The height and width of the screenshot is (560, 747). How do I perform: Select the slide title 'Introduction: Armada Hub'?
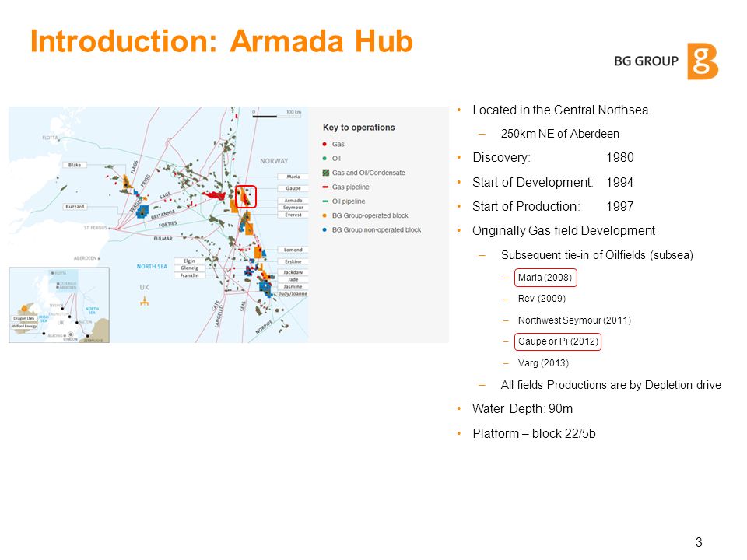point(222,41)
